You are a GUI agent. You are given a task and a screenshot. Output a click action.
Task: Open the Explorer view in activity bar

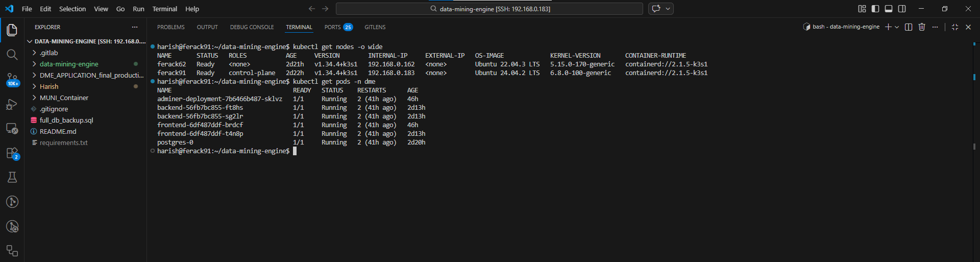click(x=12, y=30)
